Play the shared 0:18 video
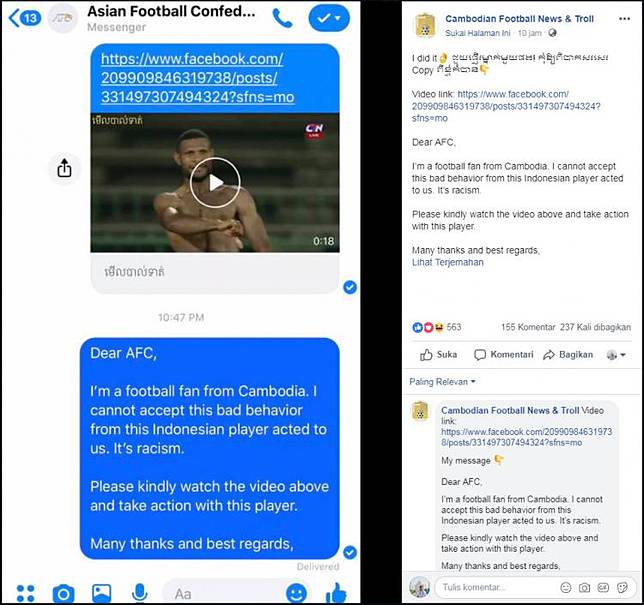 point(215,182)
